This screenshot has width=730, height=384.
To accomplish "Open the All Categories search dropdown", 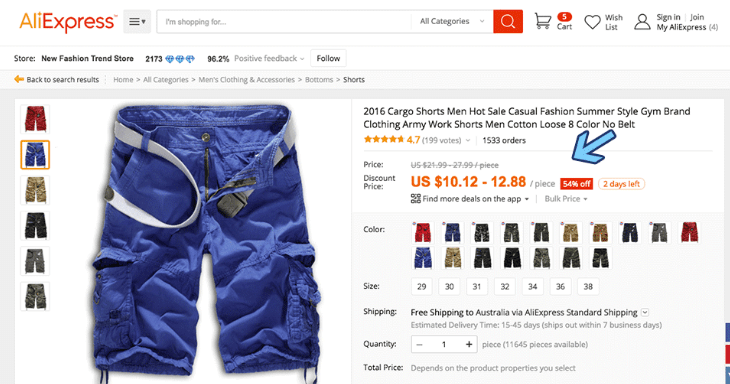I will point(452,21).
